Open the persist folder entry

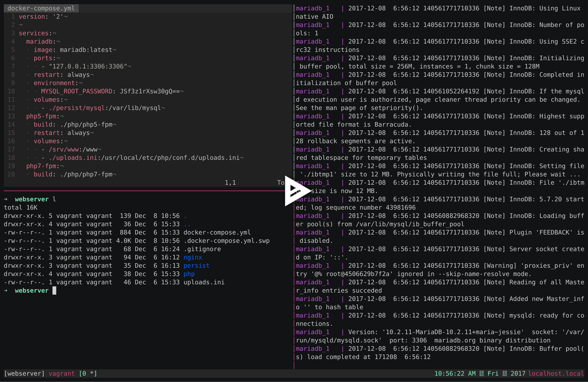pyautogui.click(x=197, y=265)
